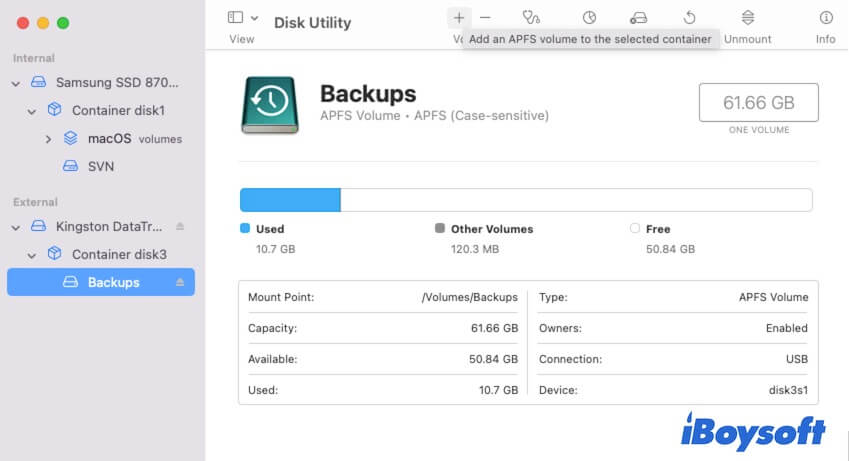Click the Erase drive icon
This screenshot has width=849, height=461.
coord(638,18)
